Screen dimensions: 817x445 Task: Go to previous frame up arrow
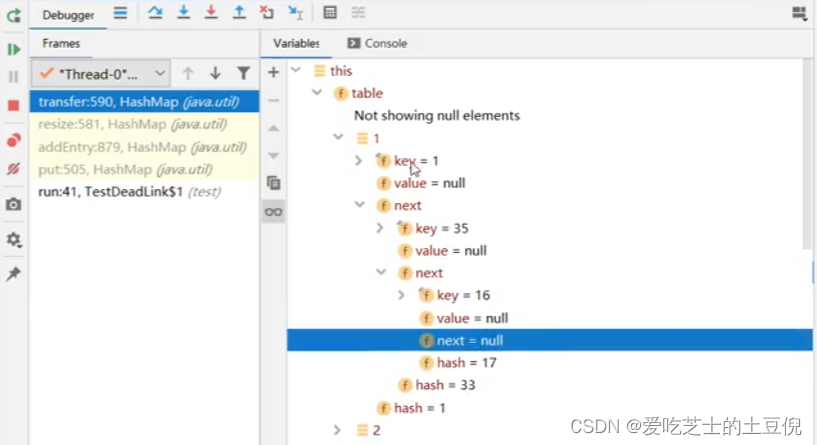[x=188, y=73]
